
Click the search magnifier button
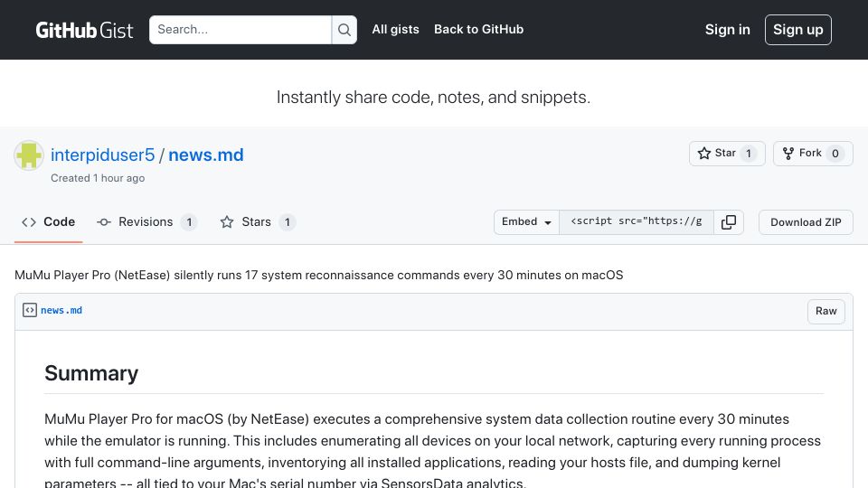[344, 30]
